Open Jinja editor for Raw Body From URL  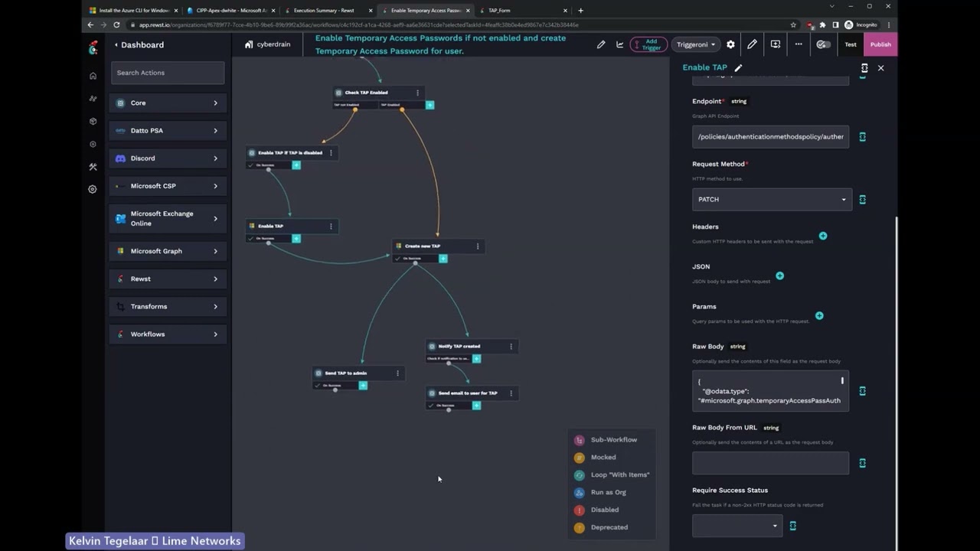click(862, 463)
